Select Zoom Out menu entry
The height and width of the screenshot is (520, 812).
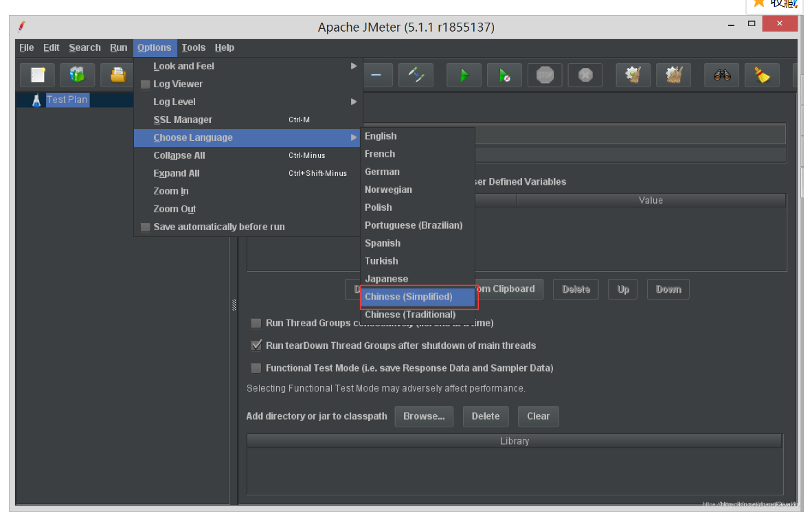[x=247, y=210]
